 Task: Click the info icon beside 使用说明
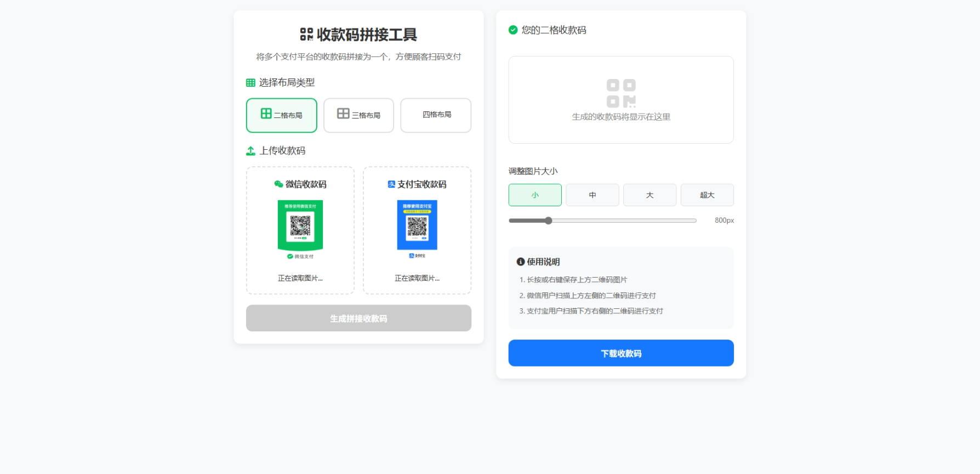521,262
